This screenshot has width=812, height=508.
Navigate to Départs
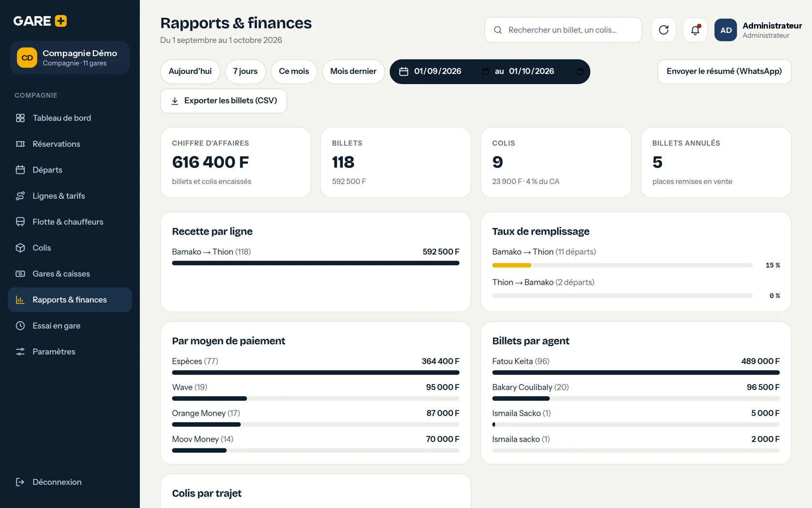[x=70, y=170]
